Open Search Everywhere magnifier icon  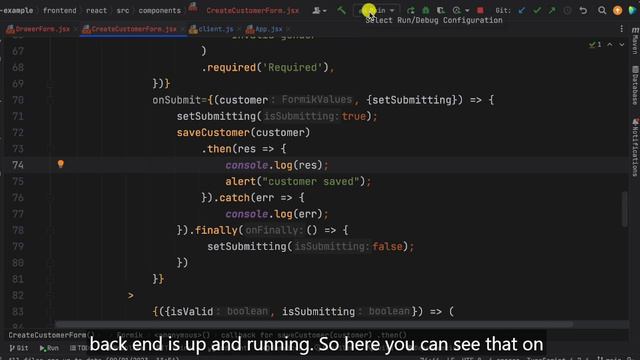[602, 10]
